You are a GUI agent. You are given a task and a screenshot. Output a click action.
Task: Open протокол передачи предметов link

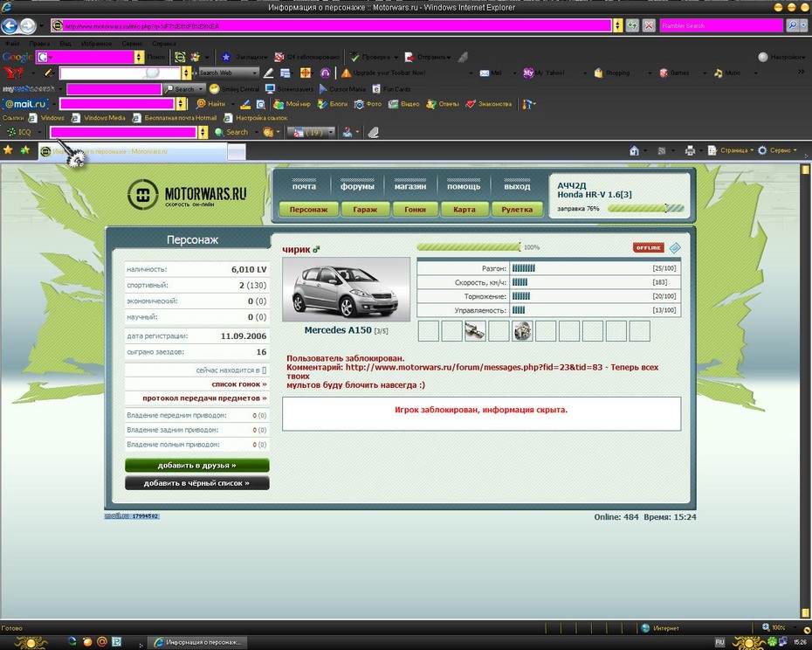(204, 398)
